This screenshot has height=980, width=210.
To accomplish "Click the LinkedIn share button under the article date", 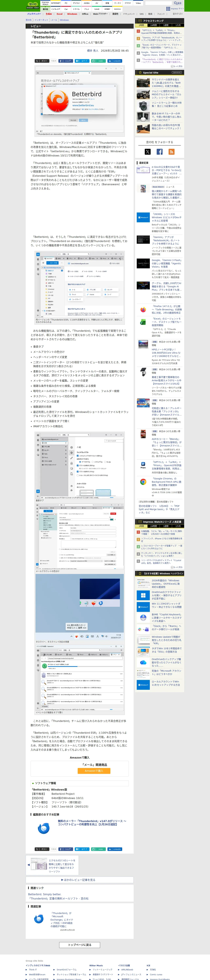I will (115, 61).
